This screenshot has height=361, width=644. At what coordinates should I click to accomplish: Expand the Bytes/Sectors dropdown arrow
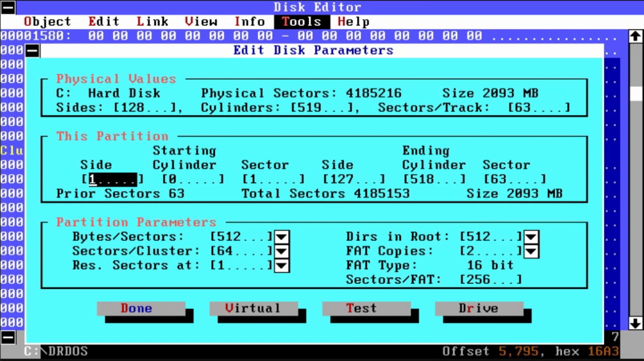point(282,237)
